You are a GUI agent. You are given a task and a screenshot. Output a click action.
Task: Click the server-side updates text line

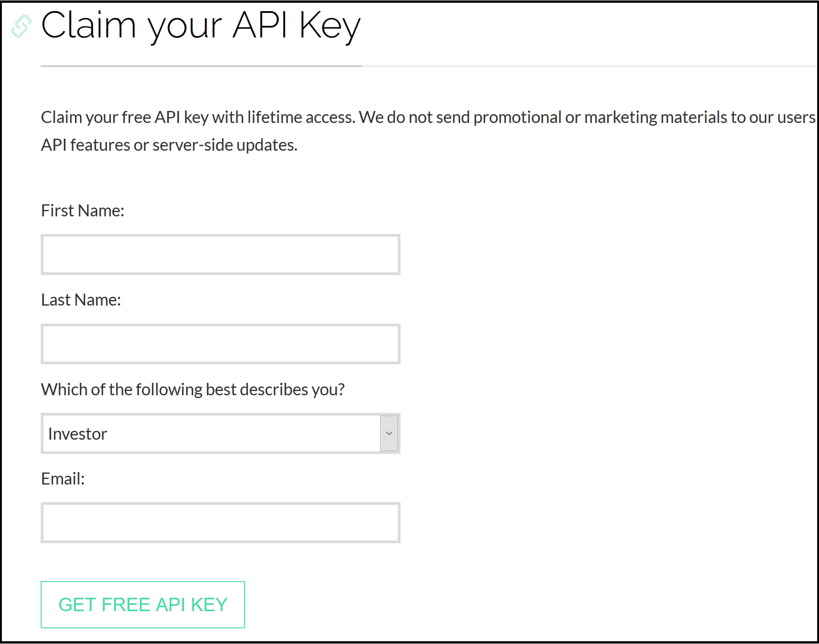[x=169, y=145]
